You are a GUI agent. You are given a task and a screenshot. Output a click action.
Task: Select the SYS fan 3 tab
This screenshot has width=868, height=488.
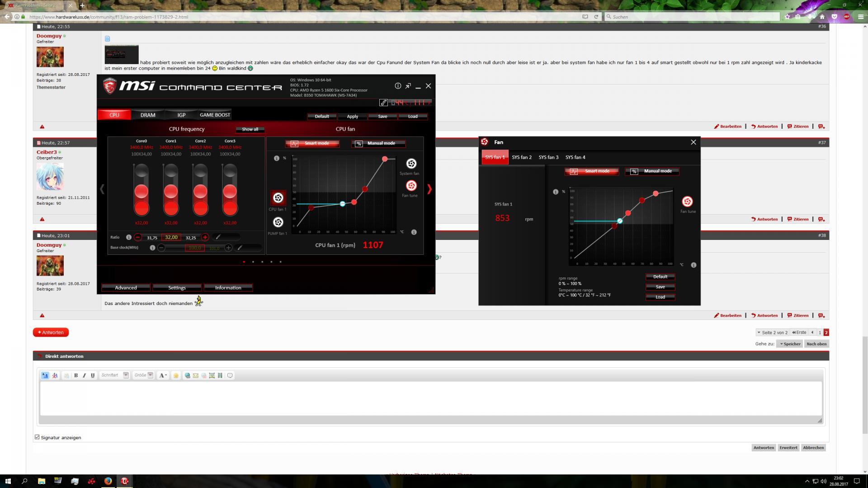click(x=548, y=157)
